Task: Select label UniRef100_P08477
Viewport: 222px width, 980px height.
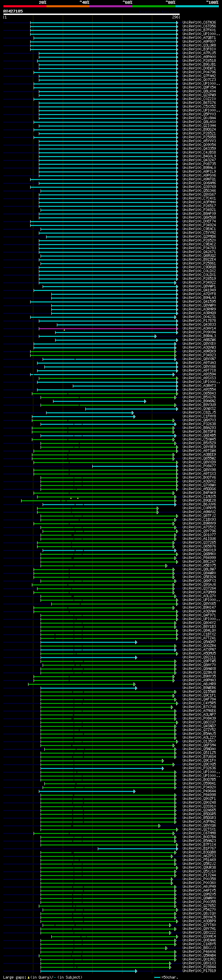Action: pos(199,466)
